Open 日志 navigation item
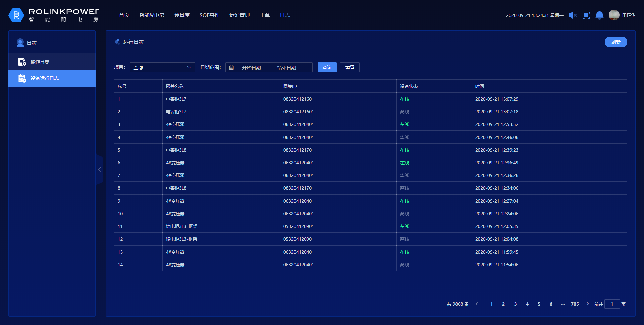This screenshot has height=325, width=644. [285, 15]
